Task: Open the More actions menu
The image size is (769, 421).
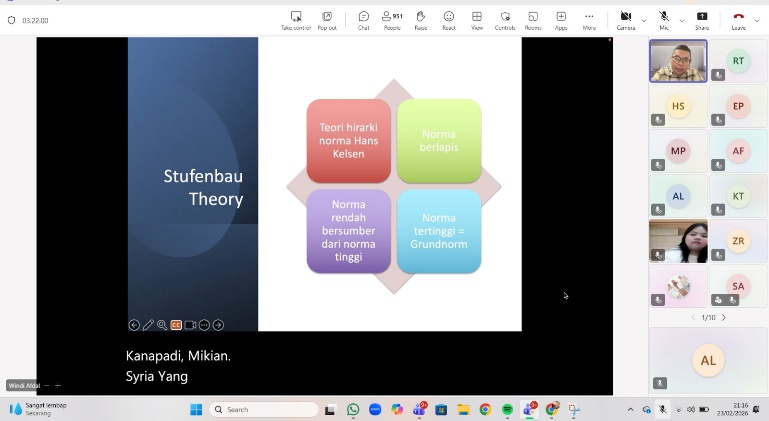Action: 589,19
